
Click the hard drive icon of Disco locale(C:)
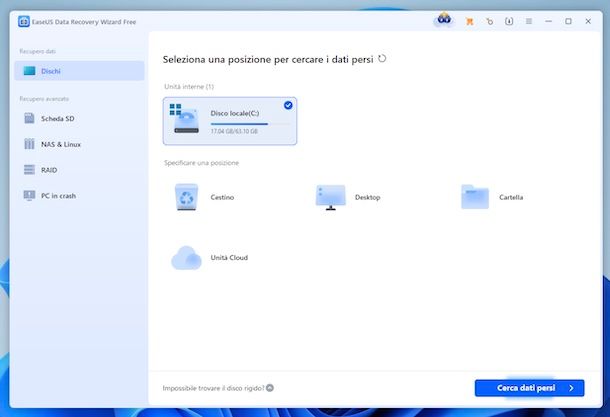point(184,119)
